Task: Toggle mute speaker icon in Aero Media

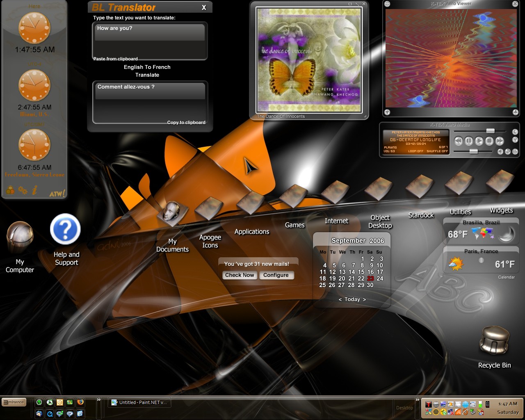Action: click(x=500, y=152)
